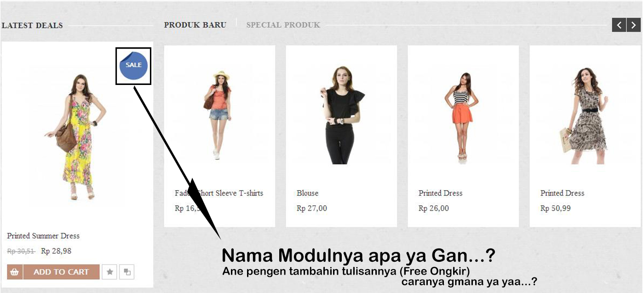Click the black blouse product image

341,115
